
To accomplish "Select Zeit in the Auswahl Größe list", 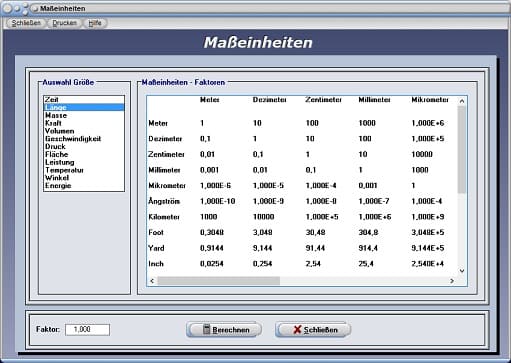I will (84, 99).
